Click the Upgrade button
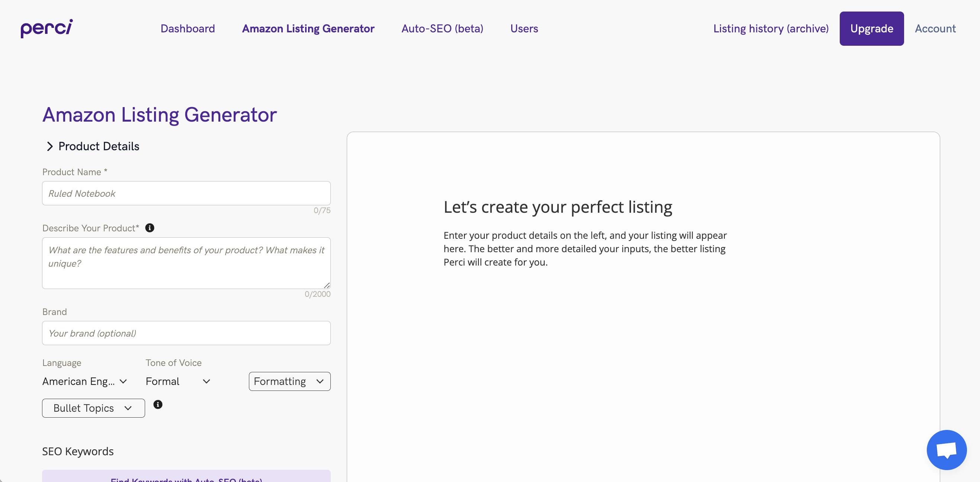This screenshot has height=482, width=980. coord(871,29)
